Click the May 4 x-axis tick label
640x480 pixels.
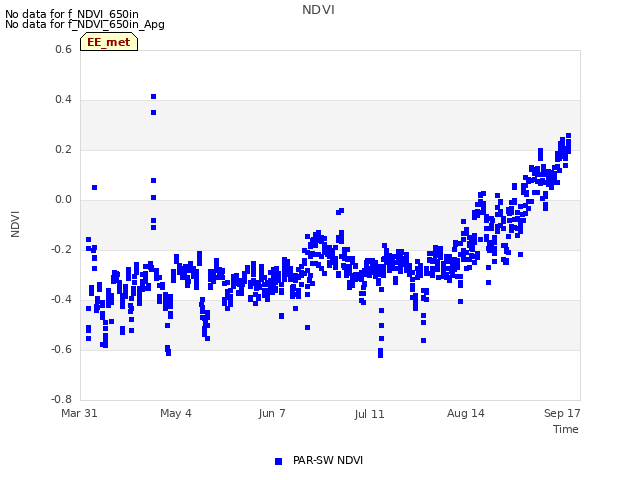(176, 413)
